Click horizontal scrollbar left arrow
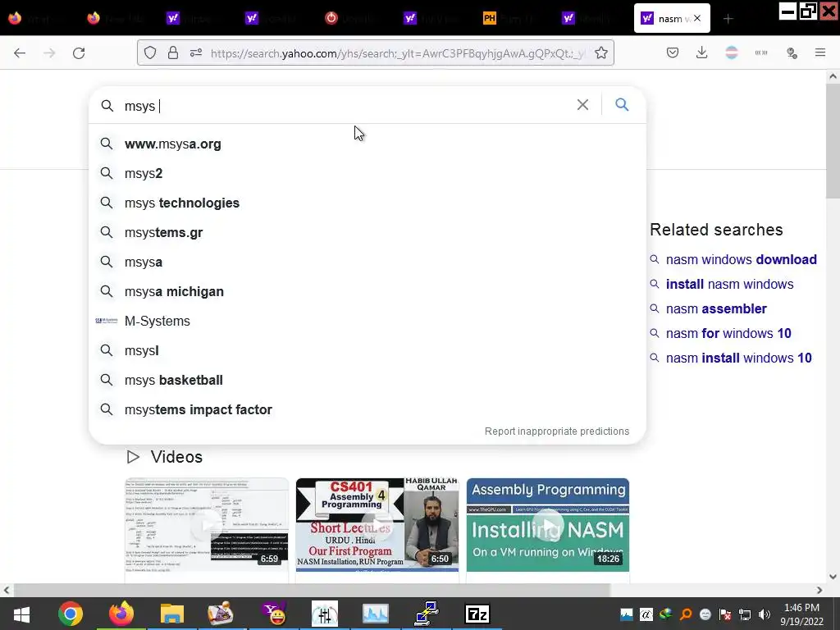Screen dimensions: 840x630 point(7,590)
